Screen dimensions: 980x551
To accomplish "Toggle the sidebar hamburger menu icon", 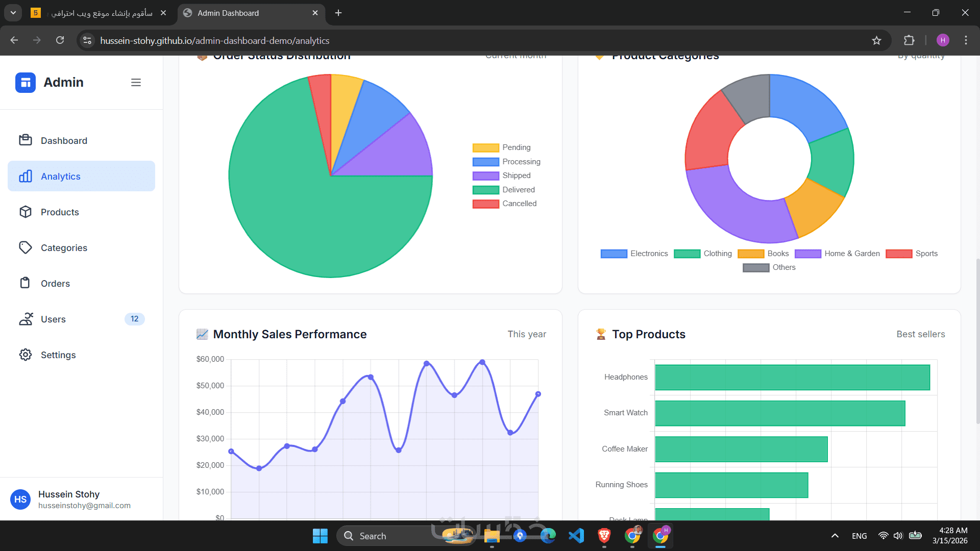I will (136, 83).
